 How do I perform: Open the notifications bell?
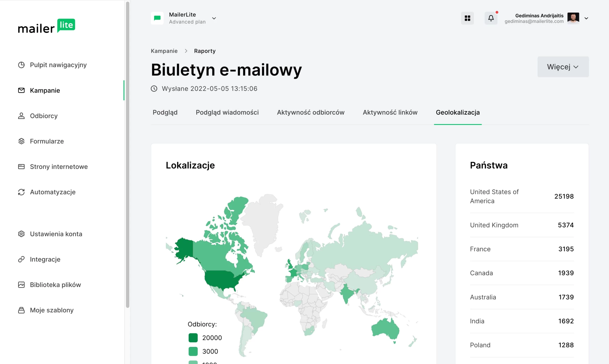(x=491, y=18)
